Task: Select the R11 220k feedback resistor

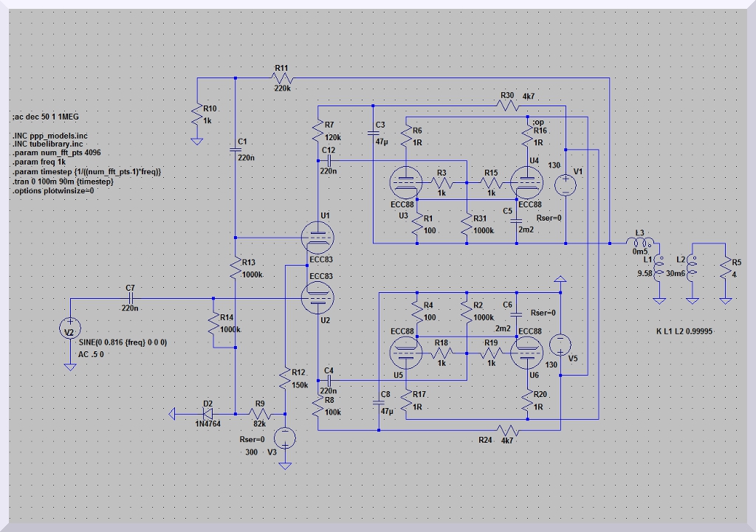Action: point(283,78)
